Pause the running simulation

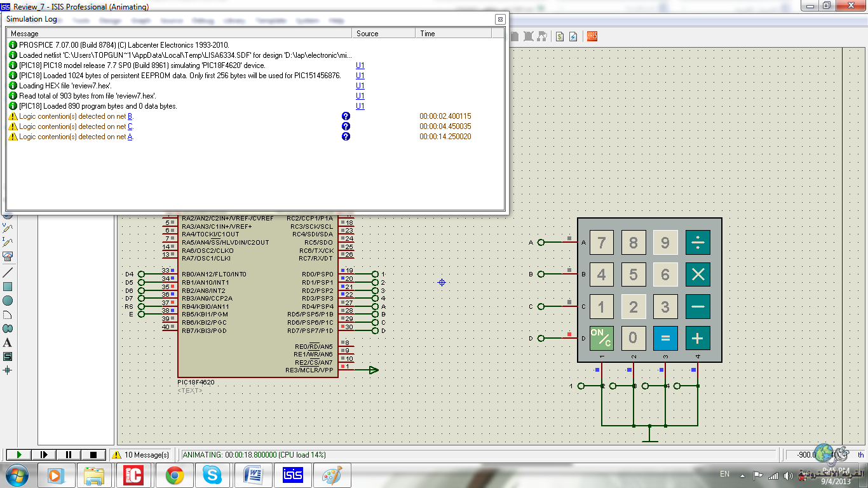coord(69,455)
